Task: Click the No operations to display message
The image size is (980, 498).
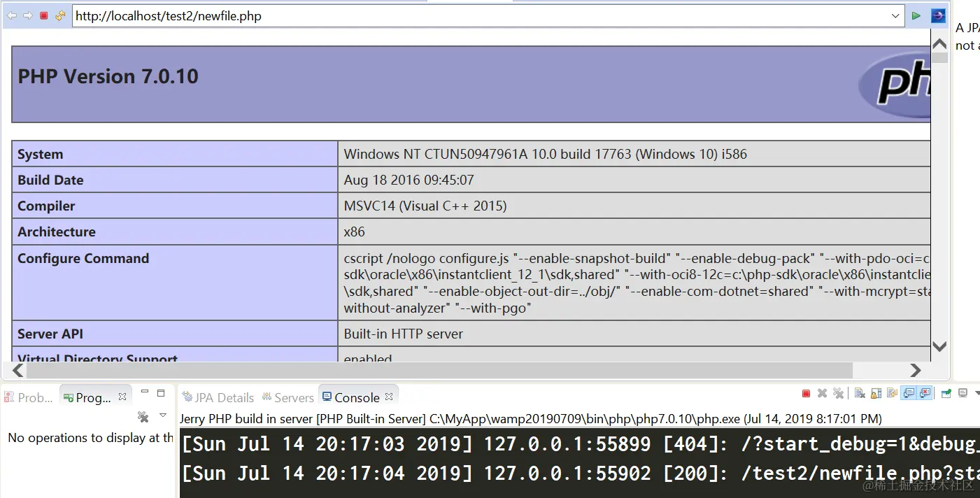Action: point(90,438)
